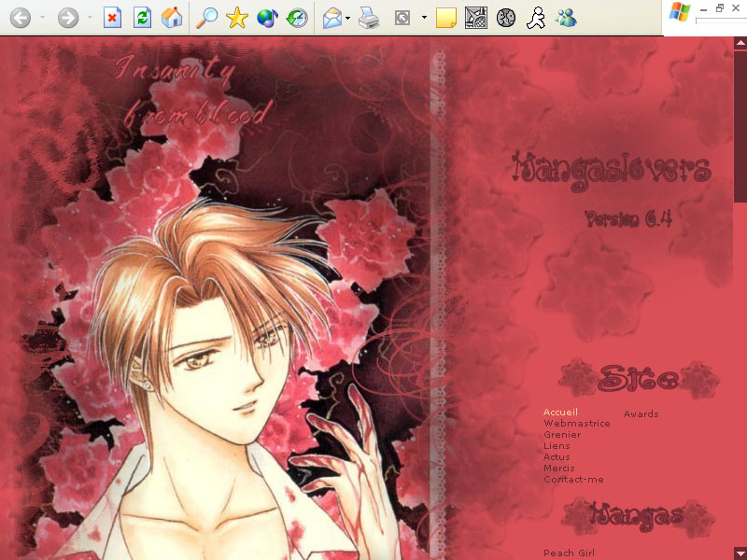
Task: Open the Accueil link in the Site menu
Action: point(560,413)
